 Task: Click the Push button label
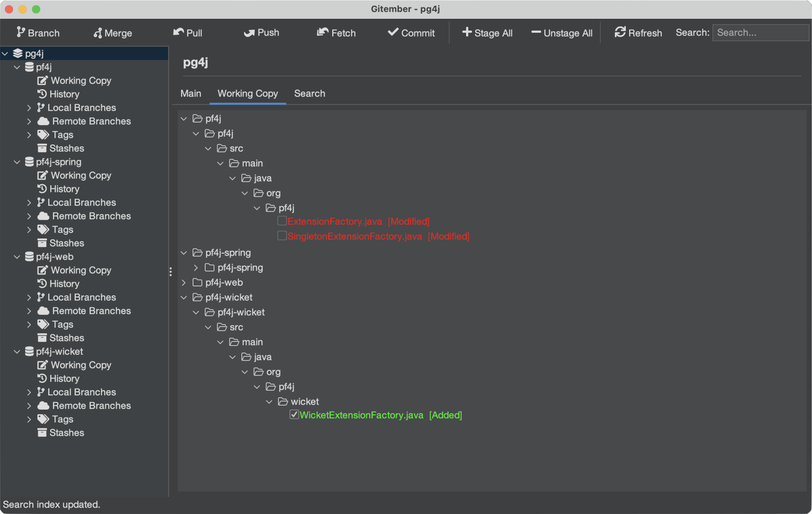[268, 33]
